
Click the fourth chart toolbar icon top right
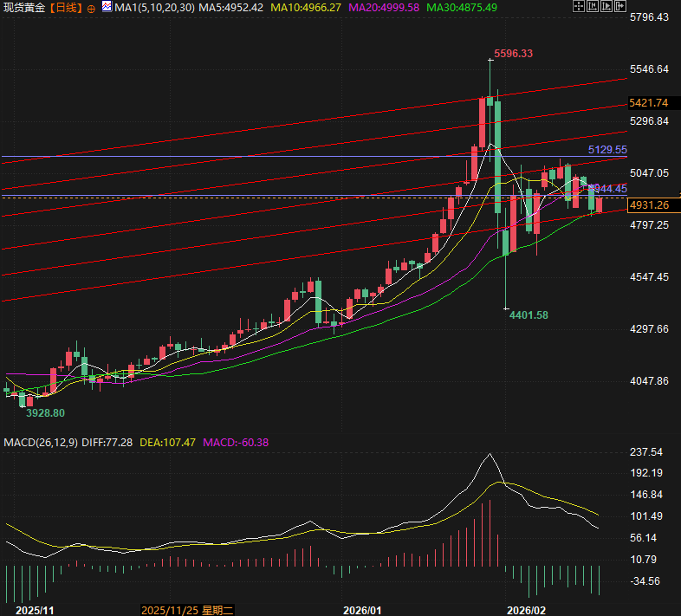(620, 6)
